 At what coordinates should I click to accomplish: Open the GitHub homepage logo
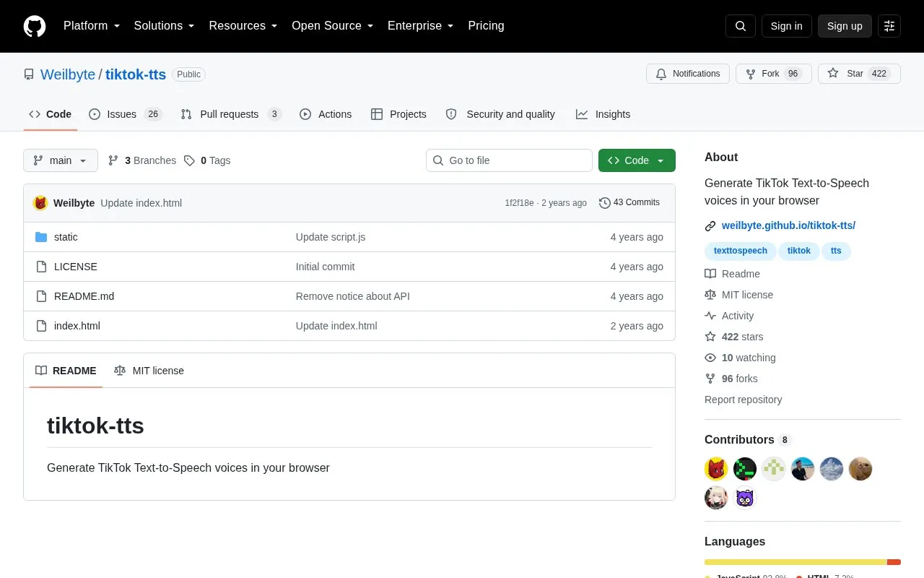35,26
